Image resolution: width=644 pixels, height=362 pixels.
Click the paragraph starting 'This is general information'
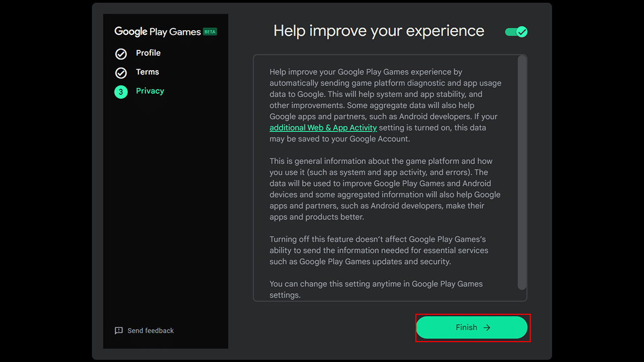click(x=384, y=189)
